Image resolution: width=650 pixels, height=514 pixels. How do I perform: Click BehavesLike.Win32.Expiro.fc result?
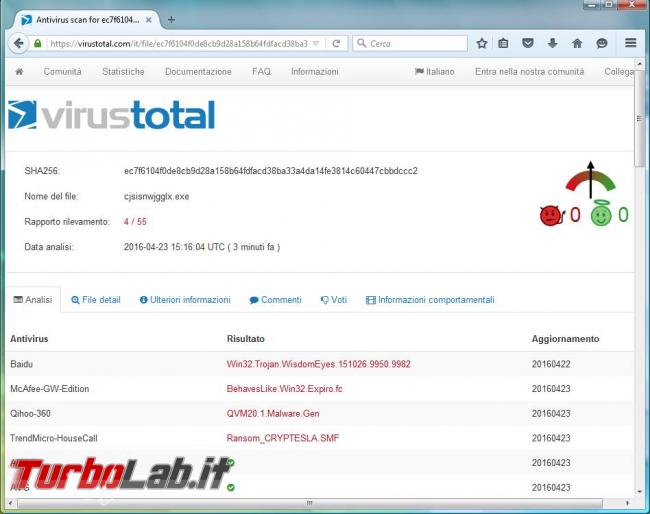[x=284, y=389]
